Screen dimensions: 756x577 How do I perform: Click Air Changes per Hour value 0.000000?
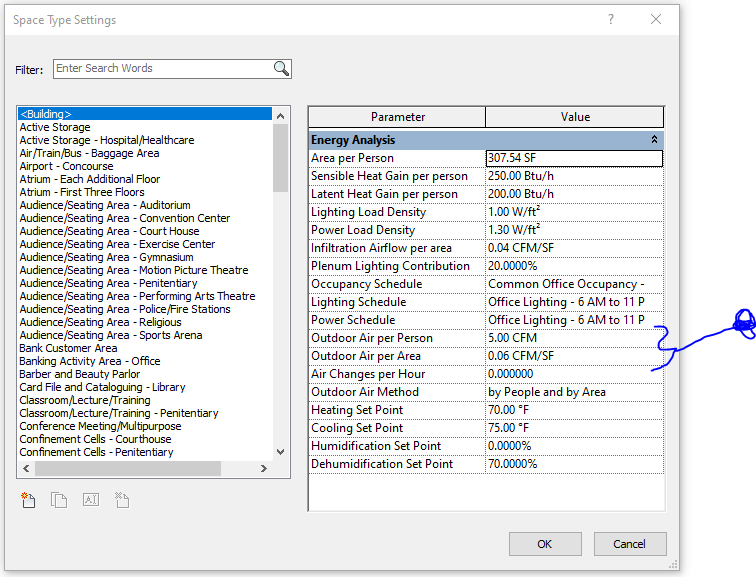[x=574, y=374]
